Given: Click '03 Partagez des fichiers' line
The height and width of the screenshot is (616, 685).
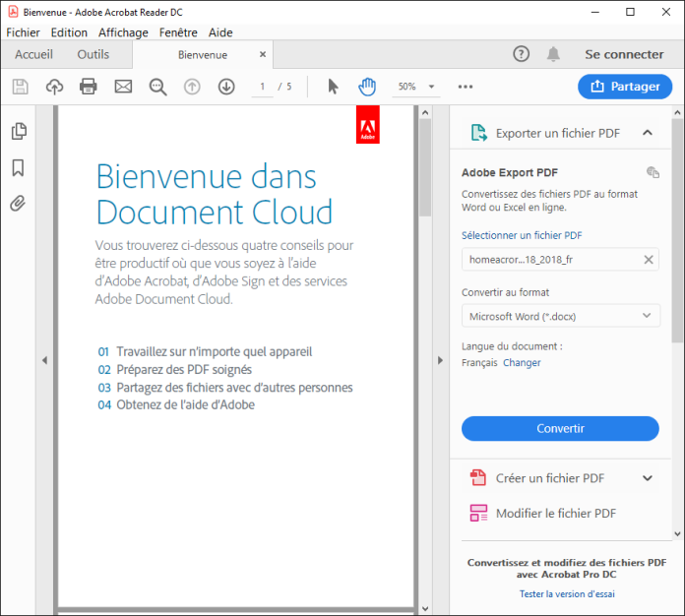Looking at the screenshot, I should point(225,388).
